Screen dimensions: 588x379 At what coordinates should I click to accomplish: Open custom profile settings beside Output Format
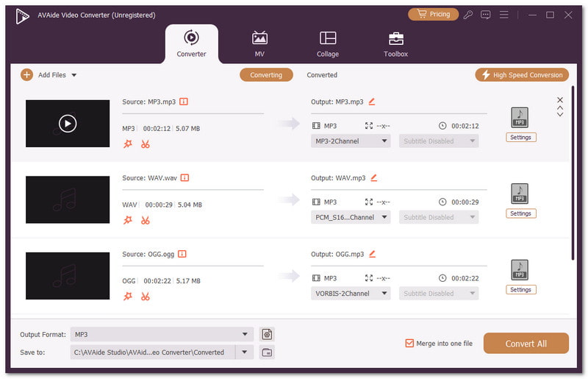pyautogui.click(x=267, y=334)
